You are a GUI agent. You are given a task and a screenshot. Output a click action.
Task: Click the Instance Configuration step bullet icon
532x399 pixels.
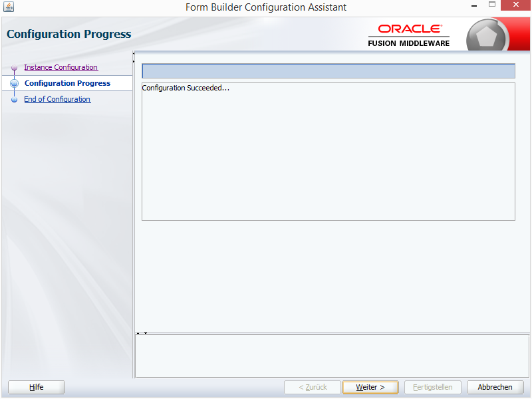(x=14, y=68)
